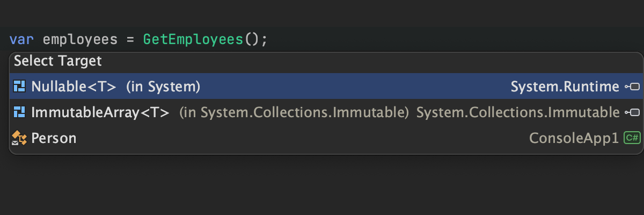The image size is (644, 215).
Task: Click the struct icon beside Nullable<T>
Action: coord(19,86)
